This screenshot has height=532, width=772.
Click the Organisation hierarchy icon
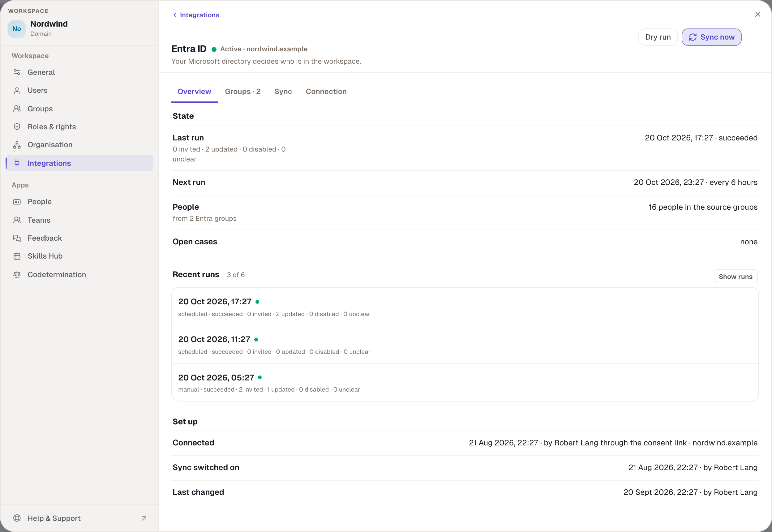[17, 145]
